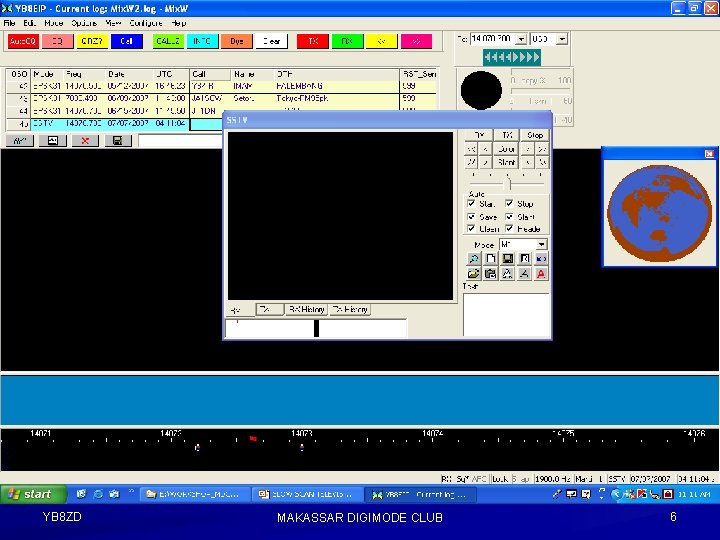Screen dimensions: 720x540
Task: Click the picture icon below the log
Action: [53, 141]
